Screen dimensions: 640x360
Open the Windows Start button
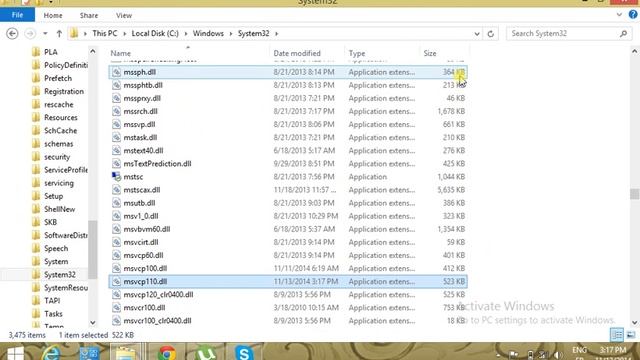(x=16, y=353)
